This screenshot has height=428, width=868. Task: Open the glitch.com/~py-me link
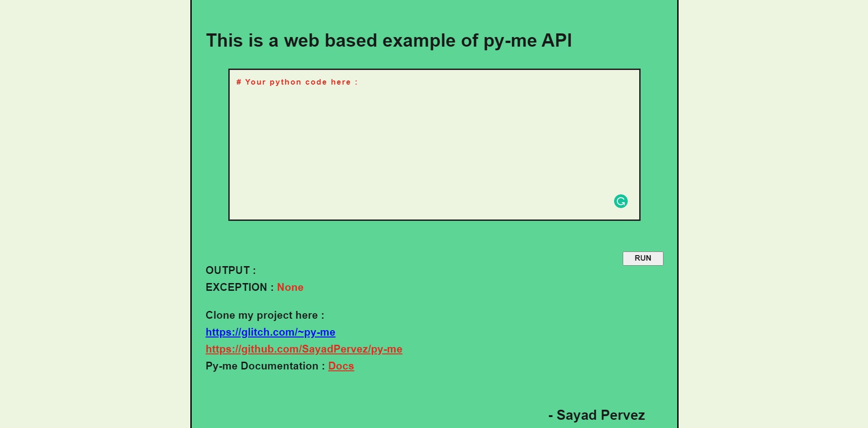[270, 332]
